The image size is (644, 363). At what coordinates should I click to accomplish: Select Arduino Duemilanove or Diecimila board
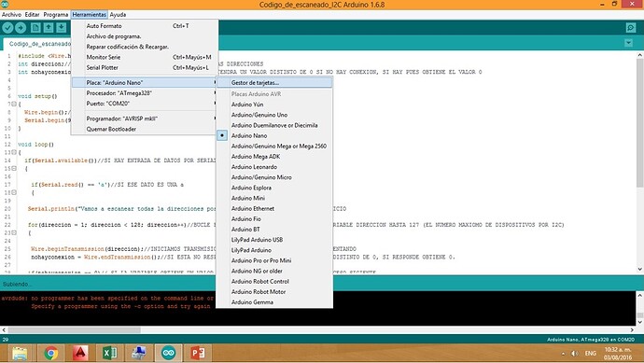(274, 125)
